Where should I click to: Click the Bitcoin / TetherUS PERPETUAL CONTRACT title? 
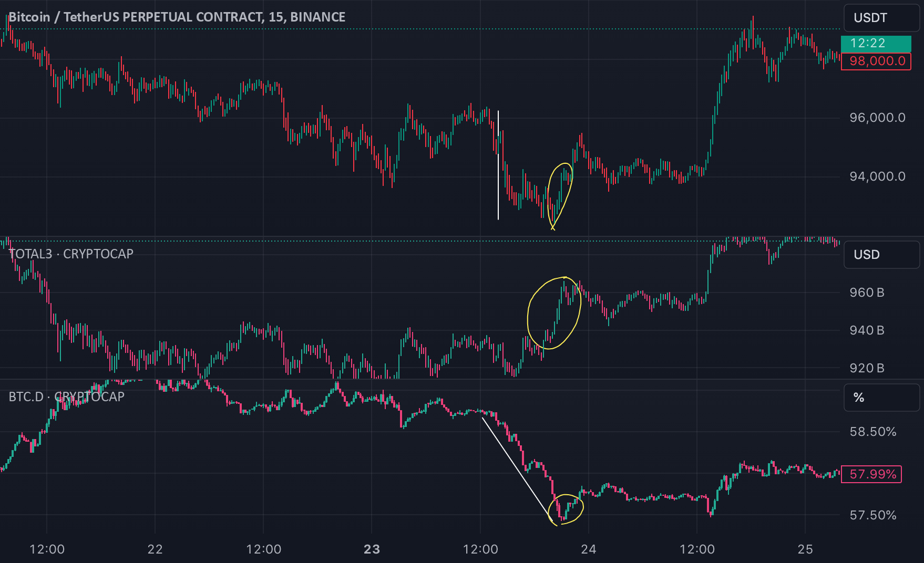[x=177, y=17]
